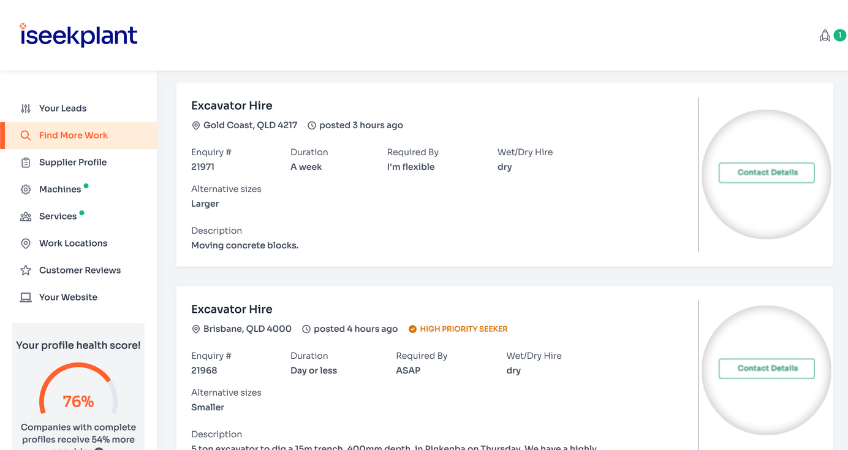Viewport: 848px width, 450px height.
Task: Open the Supplier Profile menu item
Action: [x=72, y=162]
